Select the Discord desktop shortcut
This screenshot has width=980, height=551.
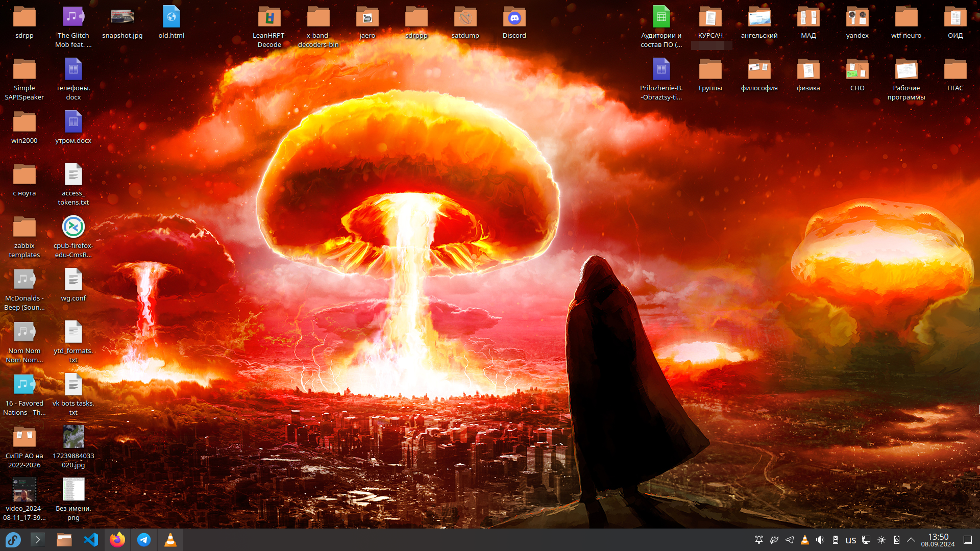click(x=514, y=23)
